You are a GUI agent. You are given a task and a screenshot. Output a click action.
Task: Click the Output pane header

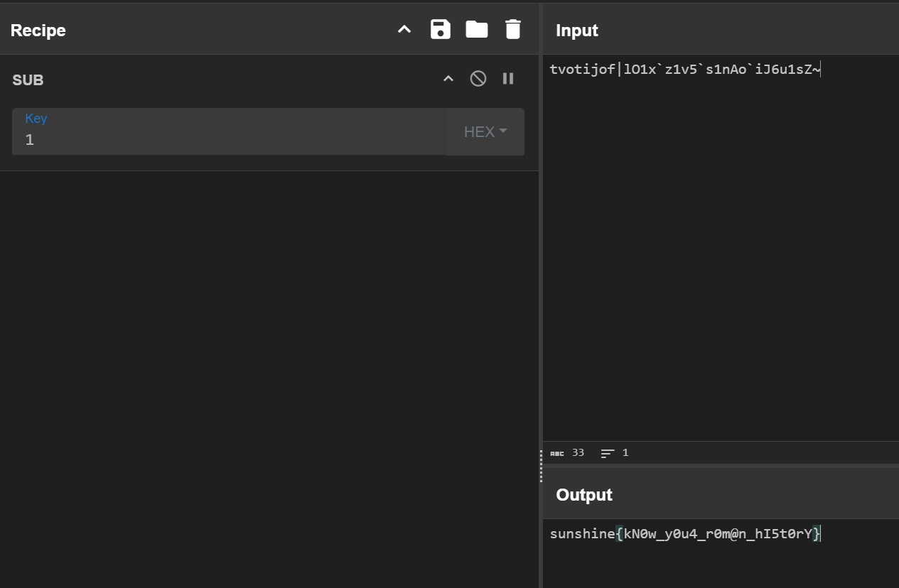(x=584, y=495)
